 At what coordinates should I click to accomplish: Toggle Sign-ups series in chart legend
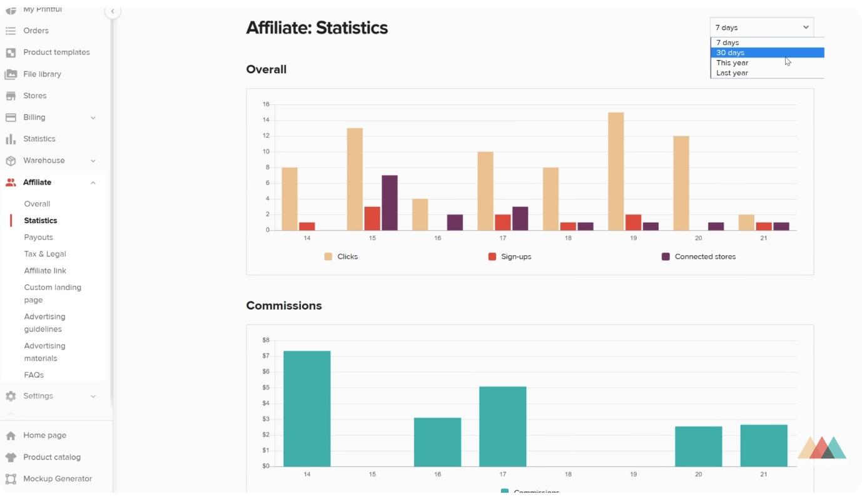pyautogui.click(x=509, y=256)
